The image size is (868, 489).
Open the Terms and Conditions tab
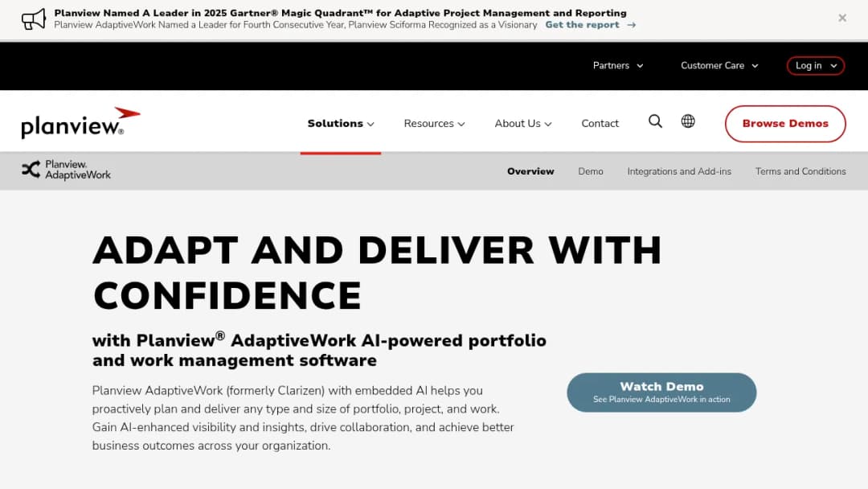coord(800,171)
